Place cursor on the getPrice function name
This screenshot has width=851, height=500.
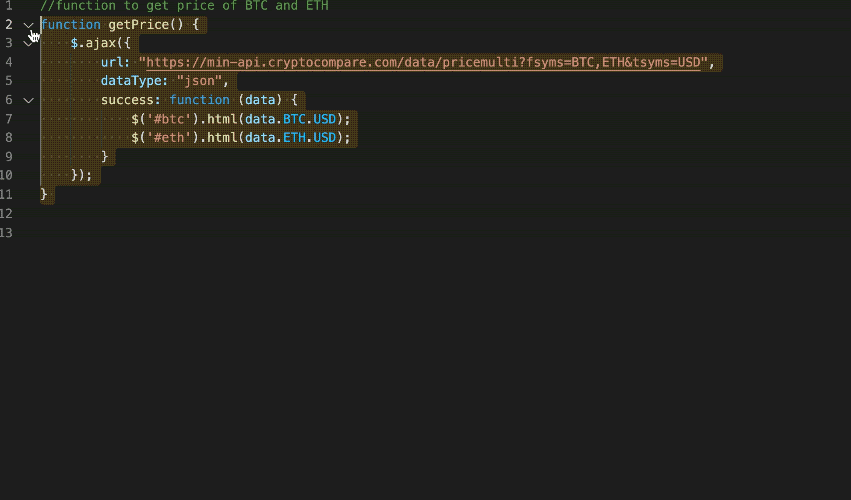coord(138,25)
